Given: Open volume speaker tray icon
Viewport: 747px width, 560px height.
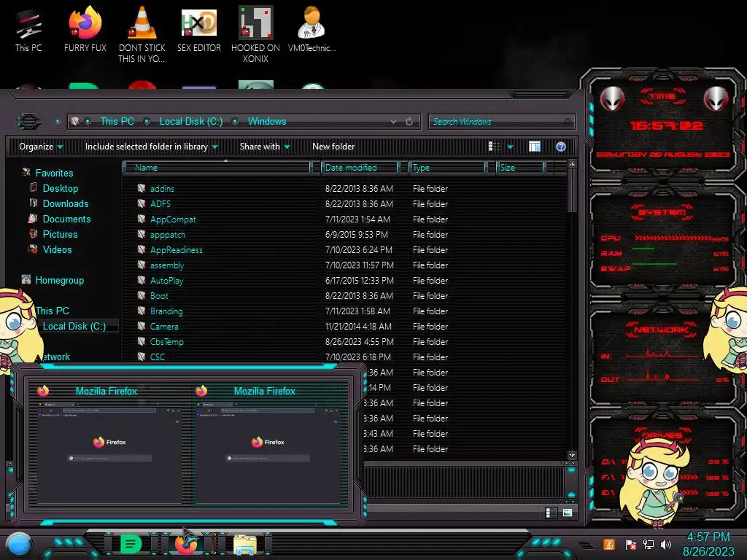Looking at the screenshot, I should (666, 544).
